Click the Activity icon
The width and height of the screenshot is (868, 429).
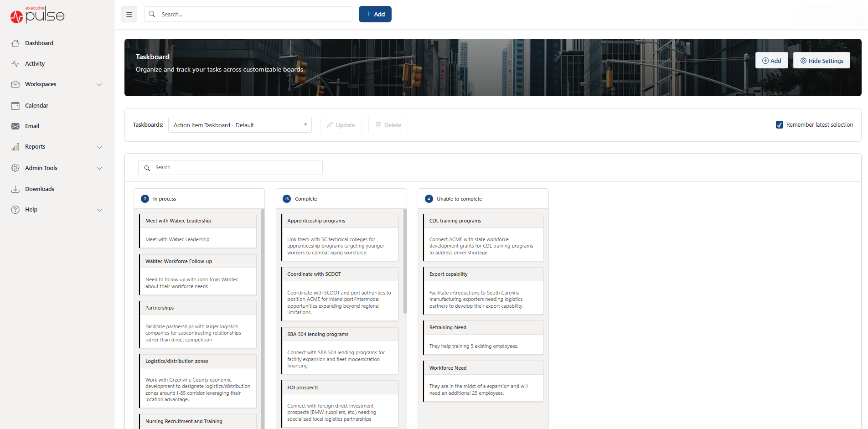click(15, 63)
